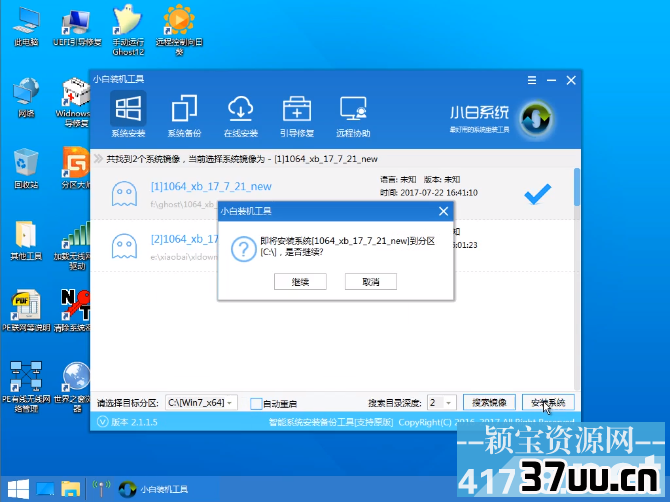Open File Explorer from the taskbar

(71, 489)
